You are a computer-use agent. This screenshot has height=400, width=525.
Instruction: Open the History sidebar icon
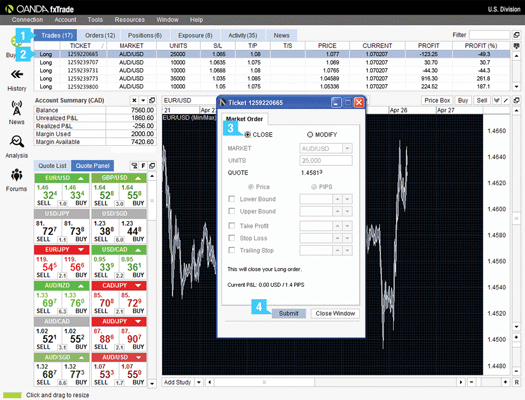coord(17,74)
